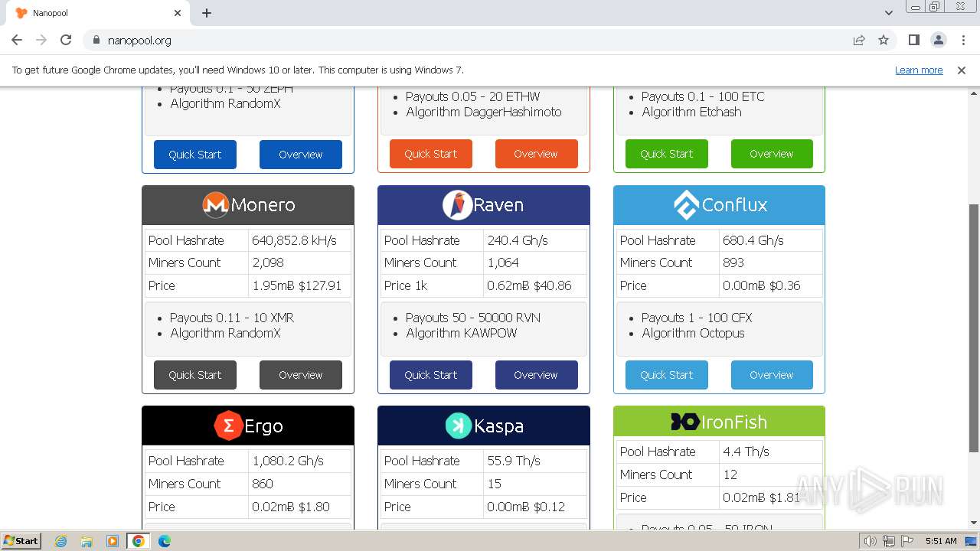
Task: Open the Monero Overview page
Action: (x=301, y=375)
